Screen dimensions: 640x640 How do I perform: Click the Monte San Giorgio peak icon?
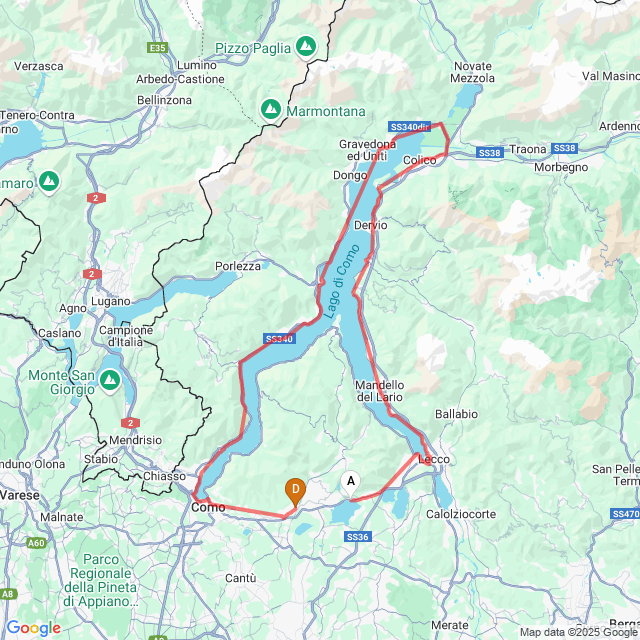[x=110, y=381]
